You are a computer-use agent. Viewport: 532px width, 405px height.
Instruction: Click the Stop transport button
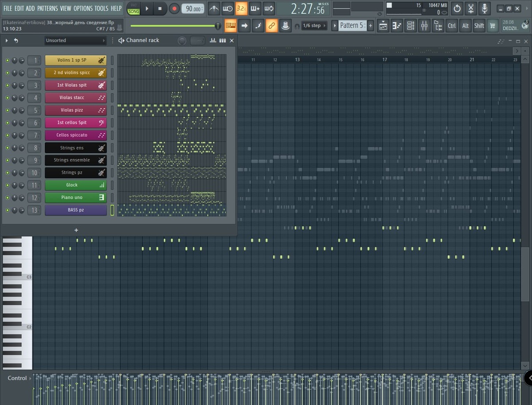160,8
